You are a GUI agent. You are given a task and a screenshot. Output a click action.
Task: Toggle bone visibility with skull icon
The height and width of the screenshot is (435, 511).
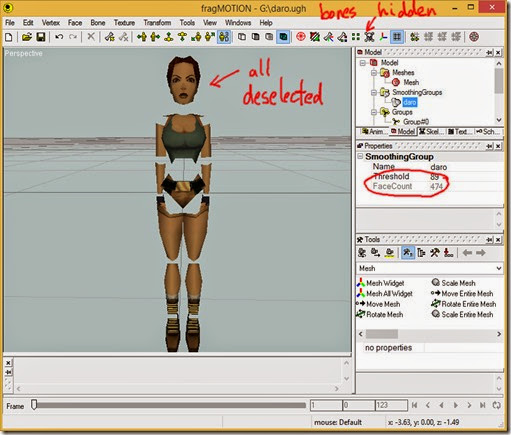[x=369, y=37]
